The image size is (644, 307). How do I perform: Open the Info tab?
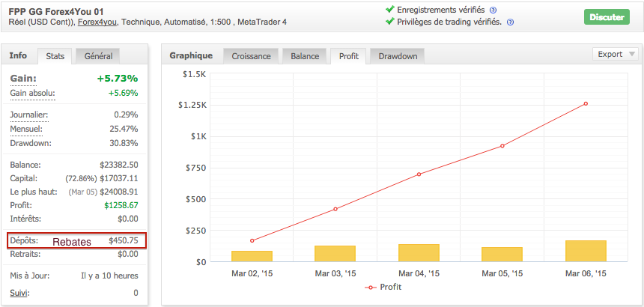(x=19, y=55)
